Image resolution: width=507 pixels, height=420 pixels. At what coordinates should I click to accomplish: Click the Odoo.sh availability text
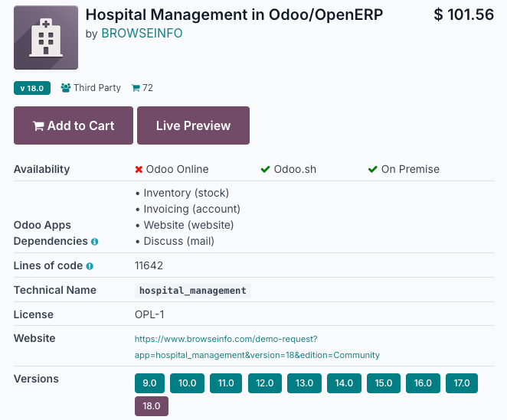(x=295, y=169)
